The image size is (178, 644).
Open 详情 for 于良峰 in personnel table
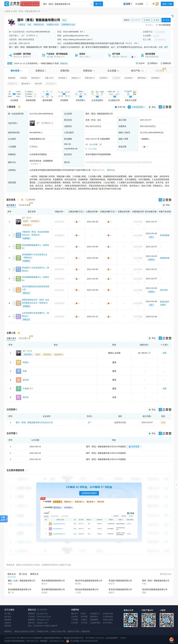[x=164, y=389]
